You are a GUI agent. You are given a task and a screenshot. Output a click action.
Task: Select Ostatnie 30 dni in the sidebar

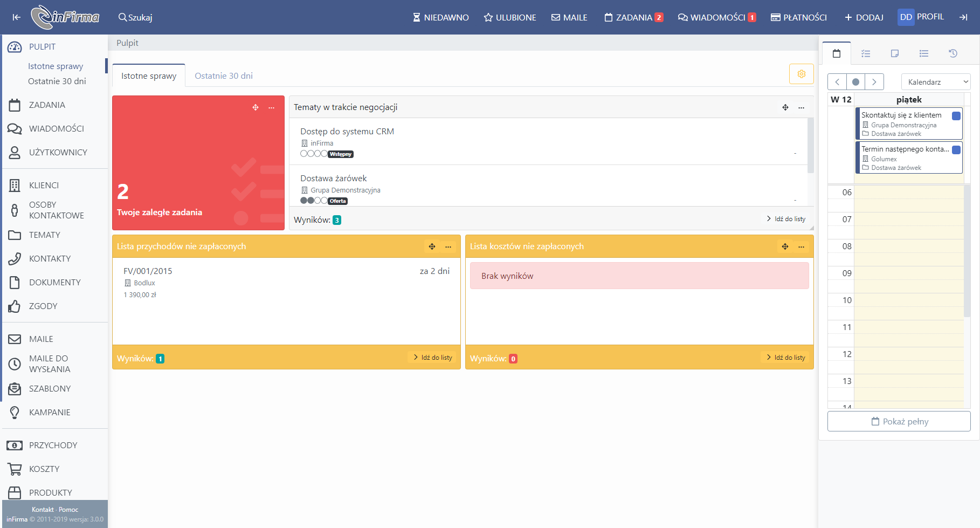click(x=57, y=81)
